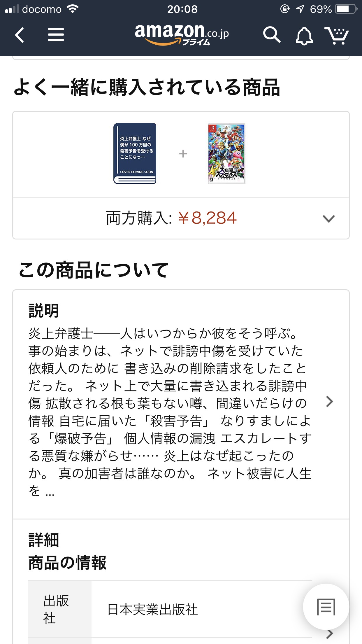Tap the battery indicator in status bar

point(346,9)
